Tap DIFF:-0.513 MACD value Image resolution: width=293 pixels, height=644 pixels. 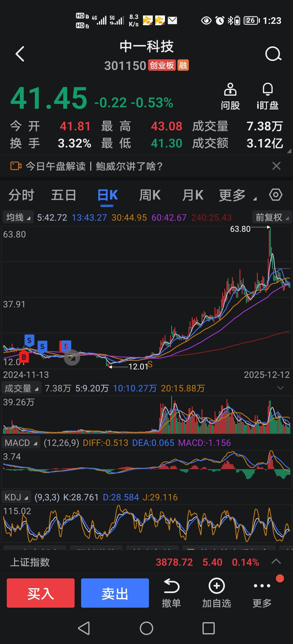pyautogui.click(x=106, y=443)
